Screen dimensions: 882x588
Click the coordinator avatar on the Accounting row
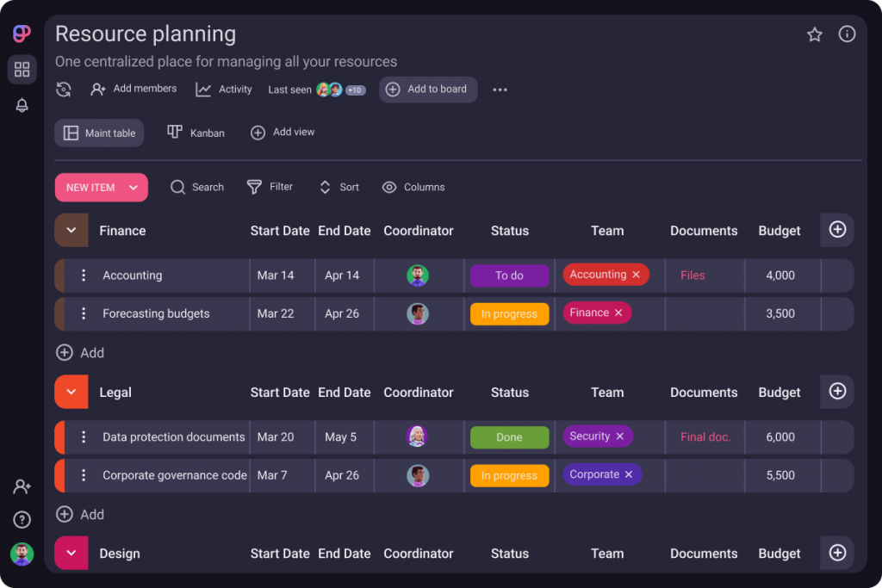click(x=418, y=275)
